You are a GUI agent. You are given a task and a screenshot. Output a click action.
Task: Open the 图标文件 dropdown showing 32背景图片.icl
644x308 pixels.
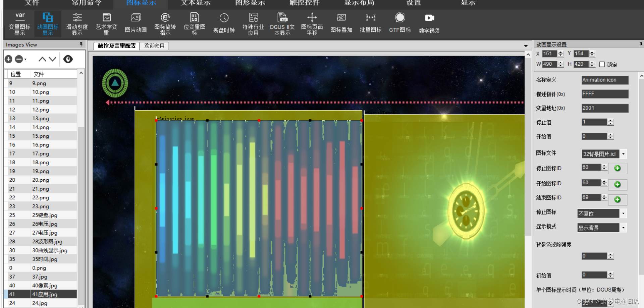pyautogui.click(x=624, y=154)
